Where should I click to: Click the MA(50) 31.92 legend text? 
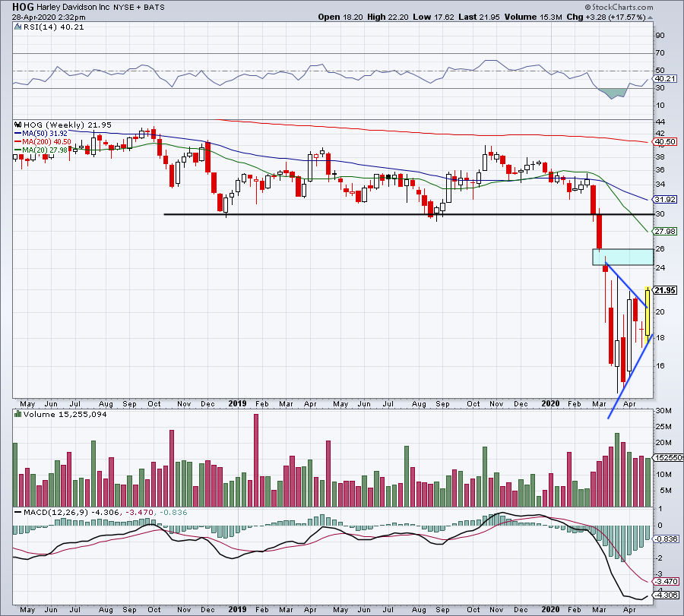(45, 134)
